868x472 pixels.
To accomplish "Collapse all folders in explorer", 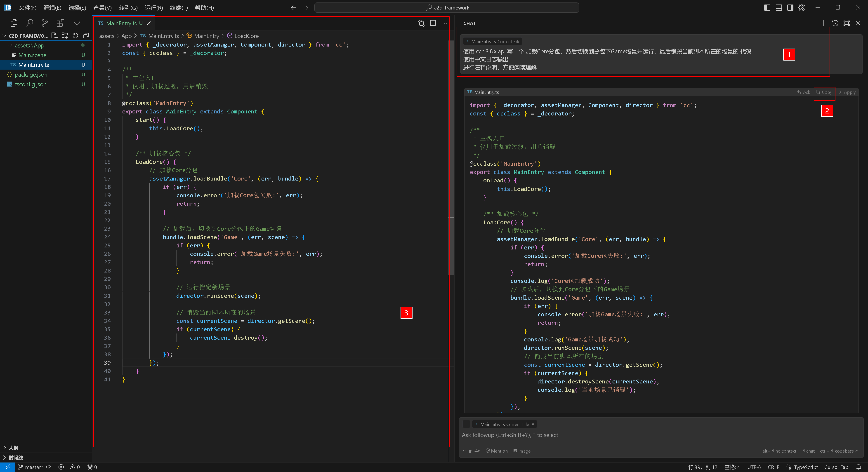I will 86,36.
